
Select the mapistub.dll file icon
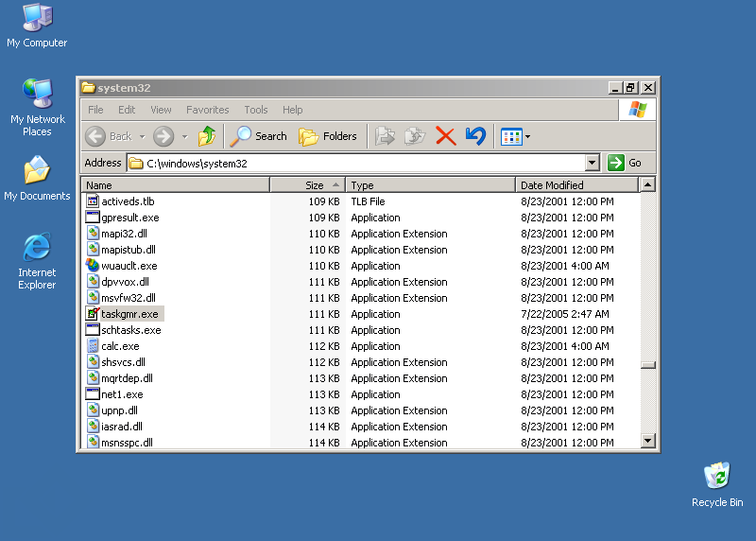(93, 249)
